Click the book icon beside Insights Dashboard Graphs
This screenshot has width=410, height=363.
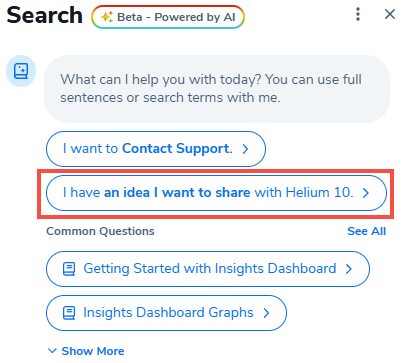(x=69, y=313)
